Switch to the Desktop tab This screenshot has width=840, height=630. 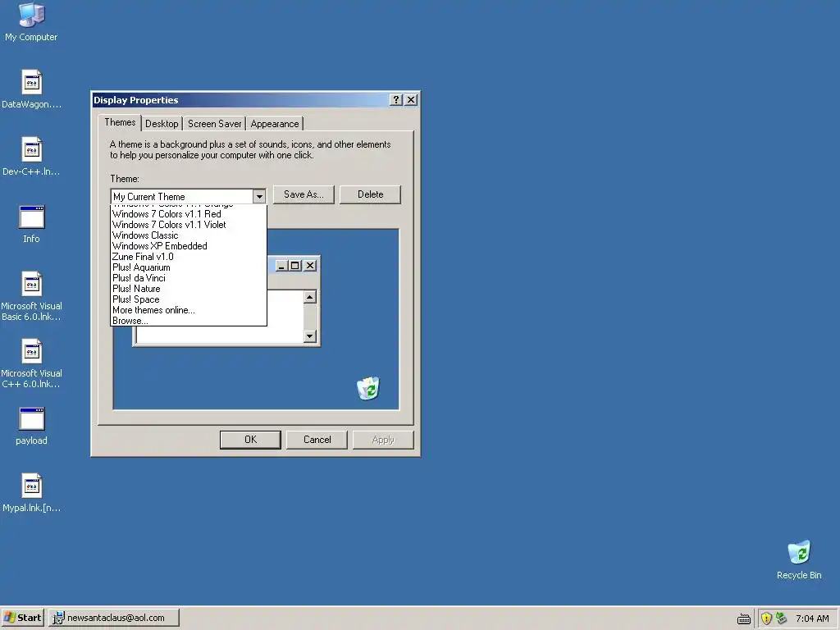point(162,124)
